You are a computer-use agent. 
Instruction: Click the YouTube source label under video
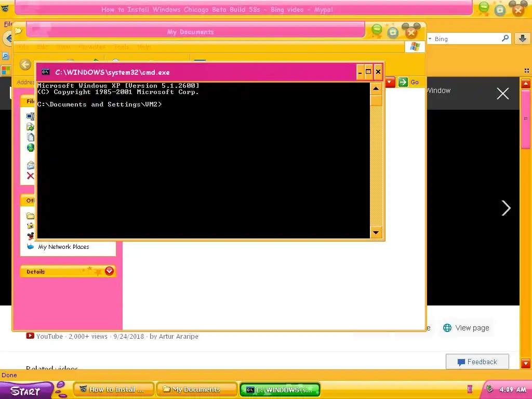49,337
